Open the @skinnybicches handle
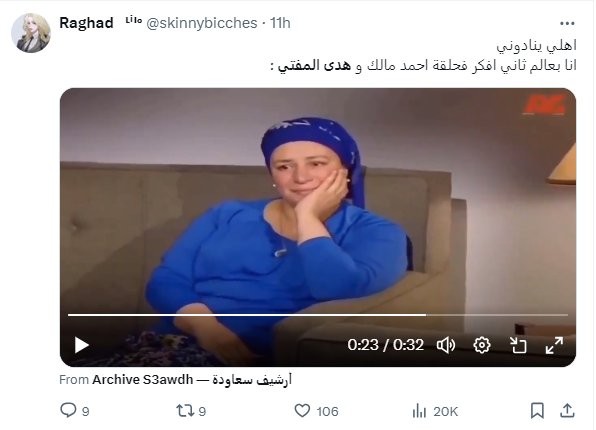The height and width of the screenshot is (430, 596). 201,23
